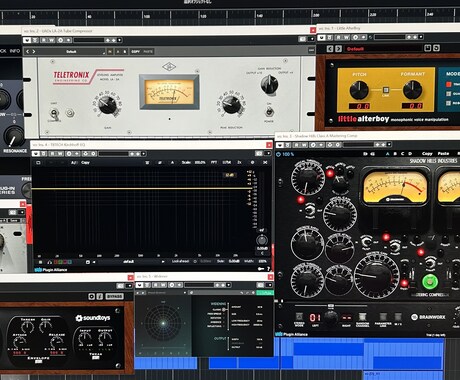Click the Plugin Alliance logo under Shadow Hills
The height and width of the screenshot is (380, 460).
coord(292,334)
